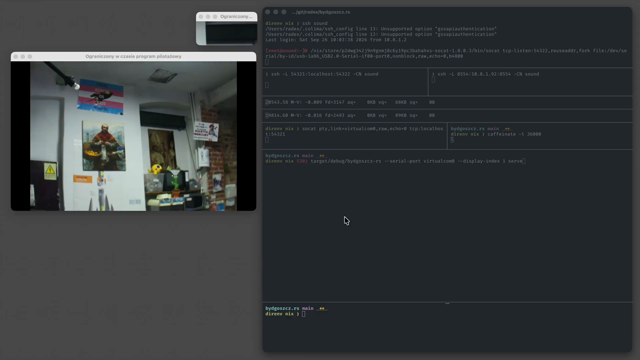640x360 pixels.
Task: Click 'bydgoszcz.rs main' label in bottom pane
Action: click(x=289, y=308)
